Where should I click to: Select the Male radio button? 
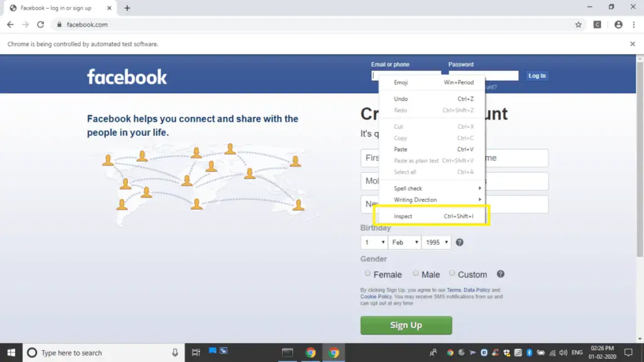point(416,273)
